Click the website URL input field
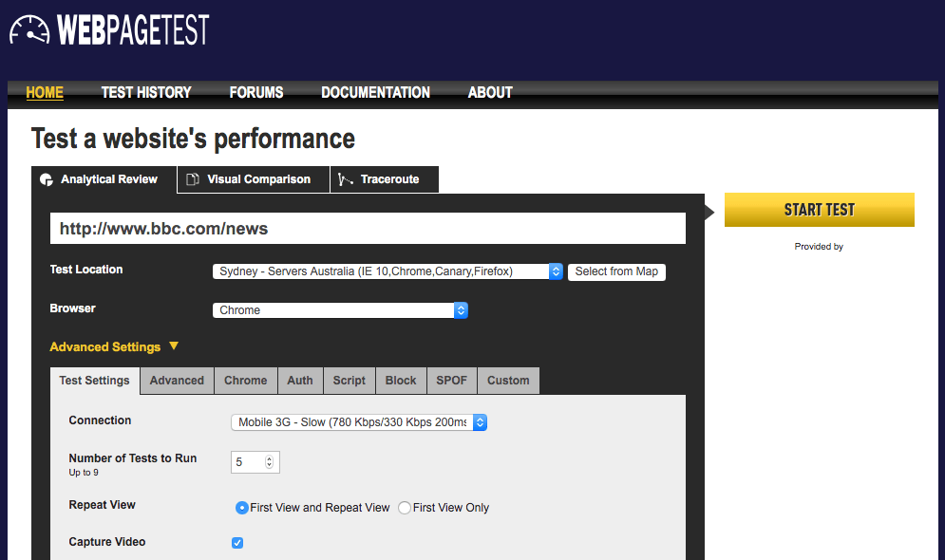The height and width of the screenshot is (560, 945). pos(368,228)
